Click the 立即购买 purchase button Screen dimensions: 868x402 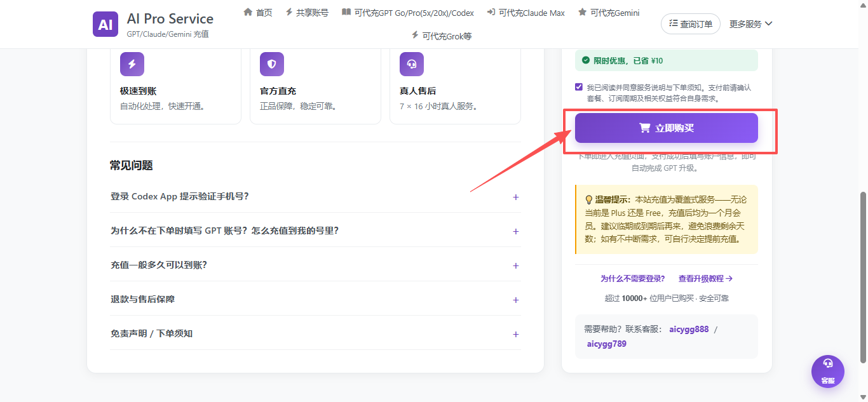point(667,128)
